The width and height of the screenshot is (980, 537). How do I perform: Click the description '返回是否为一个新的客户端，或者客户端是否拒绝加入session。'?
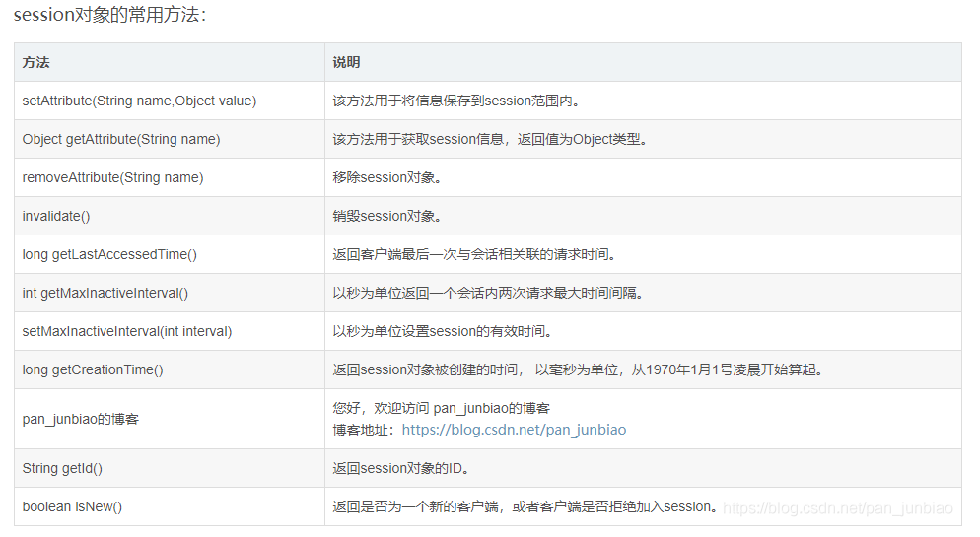click(526, 506)
